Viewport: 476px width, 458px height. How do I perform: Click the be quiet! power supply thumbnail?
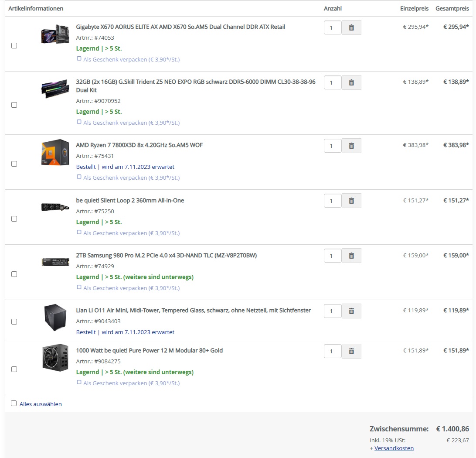(55, 358)
